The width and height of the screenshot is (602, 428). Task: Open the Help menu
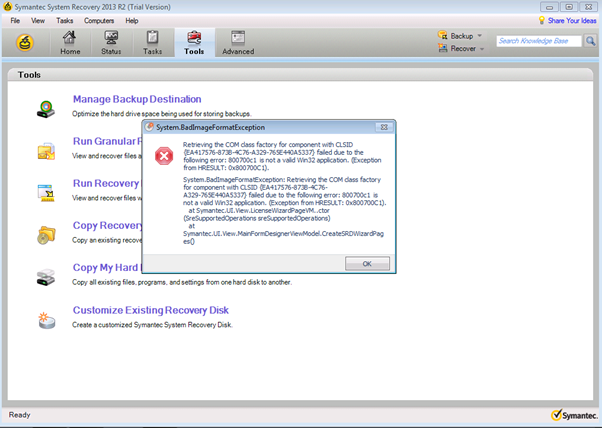[132, 21]
